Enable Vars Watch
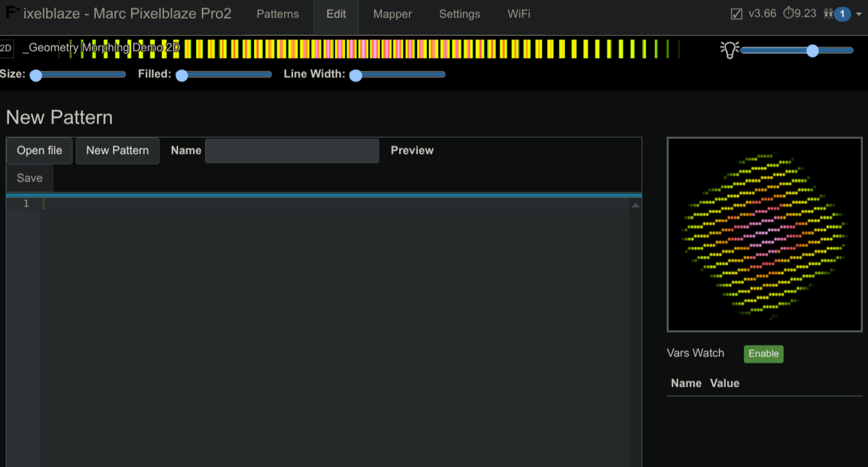This screenshot has height=467, width=868. pos(763,354)
